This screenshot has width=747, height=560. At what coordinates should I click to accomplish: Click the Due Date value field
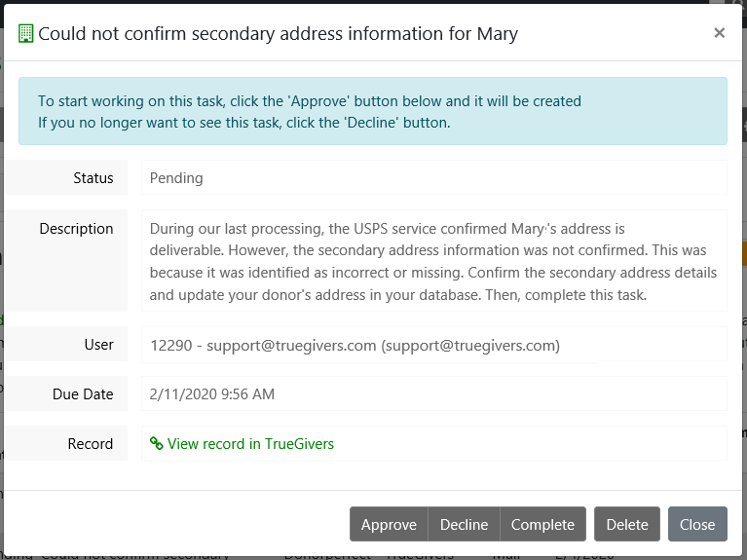433,394
